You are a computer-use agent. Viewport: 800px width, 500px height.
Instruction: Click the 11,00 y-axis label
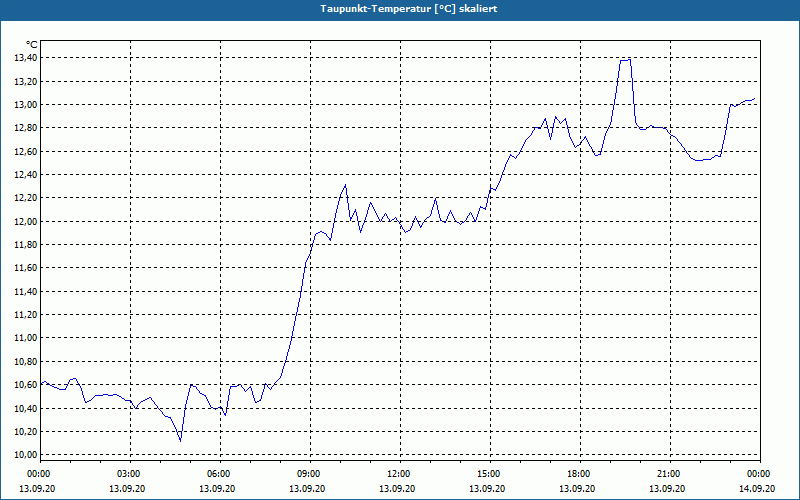tap(25, 338)
